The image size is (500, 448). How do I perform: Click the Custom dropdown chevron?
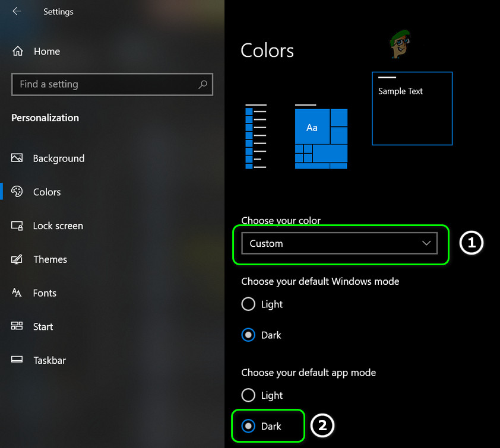(426, 243)
